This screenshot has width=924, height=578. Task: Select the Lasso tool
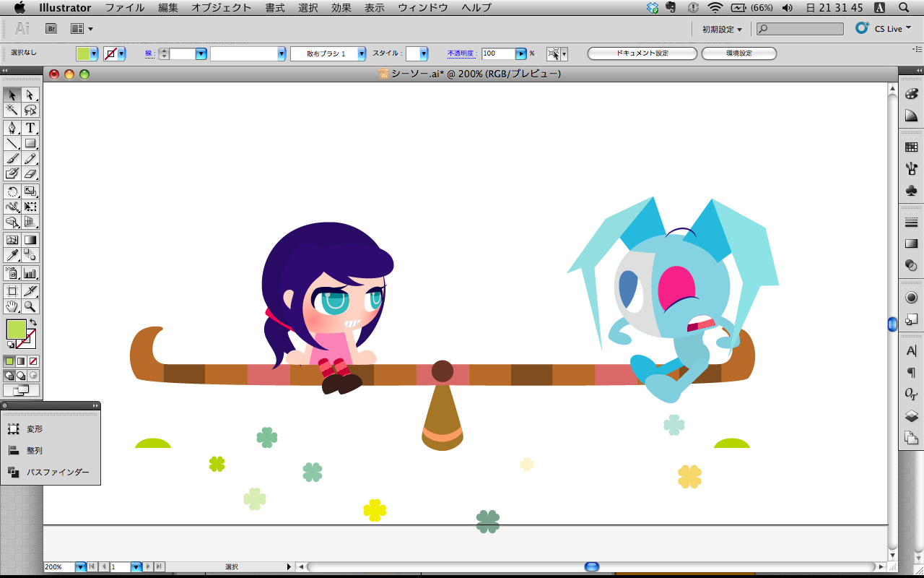point(30,110)
